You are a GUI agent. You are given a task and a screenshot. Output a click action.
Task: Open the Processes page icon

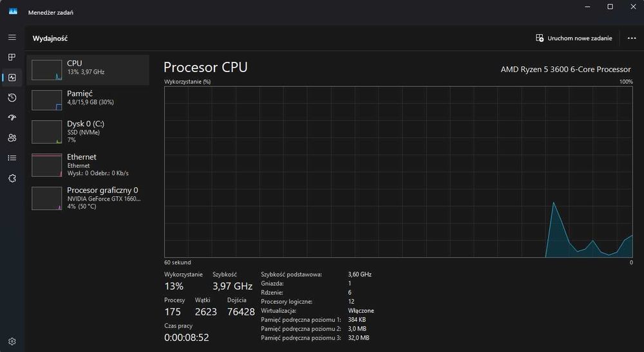[12, 57]
